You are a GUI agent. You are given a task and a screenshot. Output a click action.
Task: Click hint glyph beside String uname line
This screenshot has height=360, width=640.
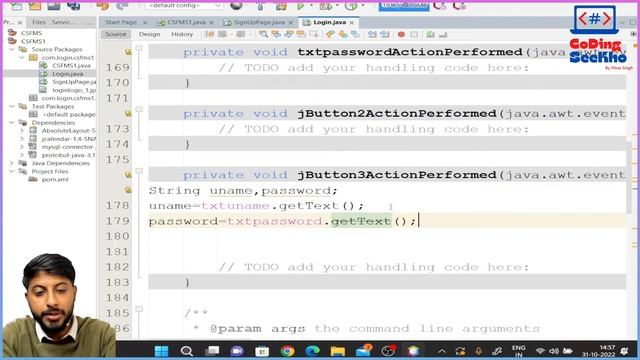pos(128,190)
